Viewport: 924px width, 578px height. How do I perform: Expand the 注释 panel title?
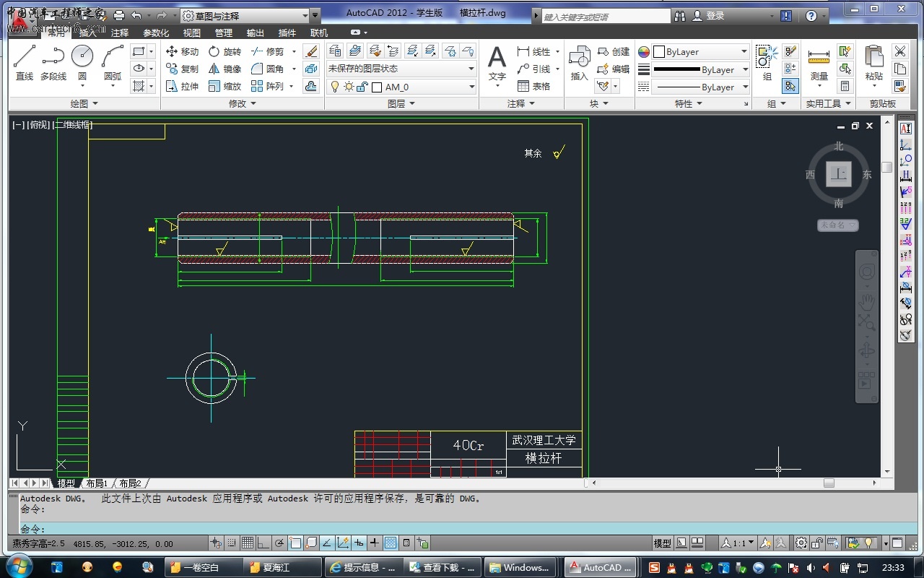520,103
